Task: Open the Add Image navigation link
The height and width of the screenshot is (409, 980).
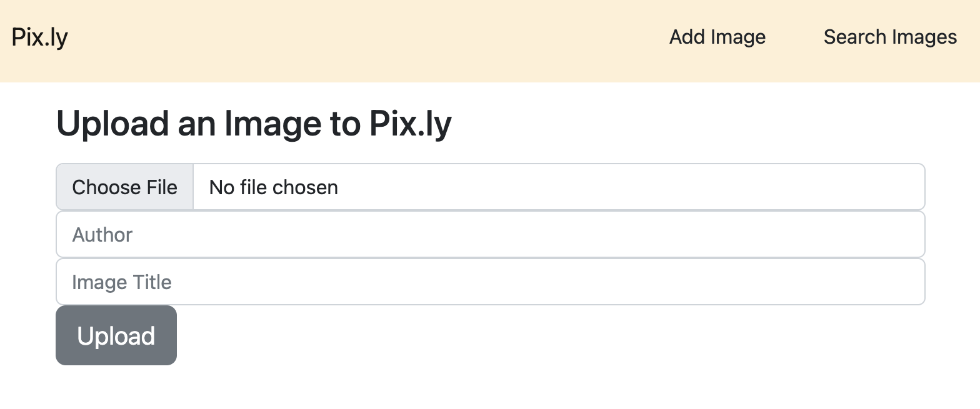Action: tap(716, 37)
